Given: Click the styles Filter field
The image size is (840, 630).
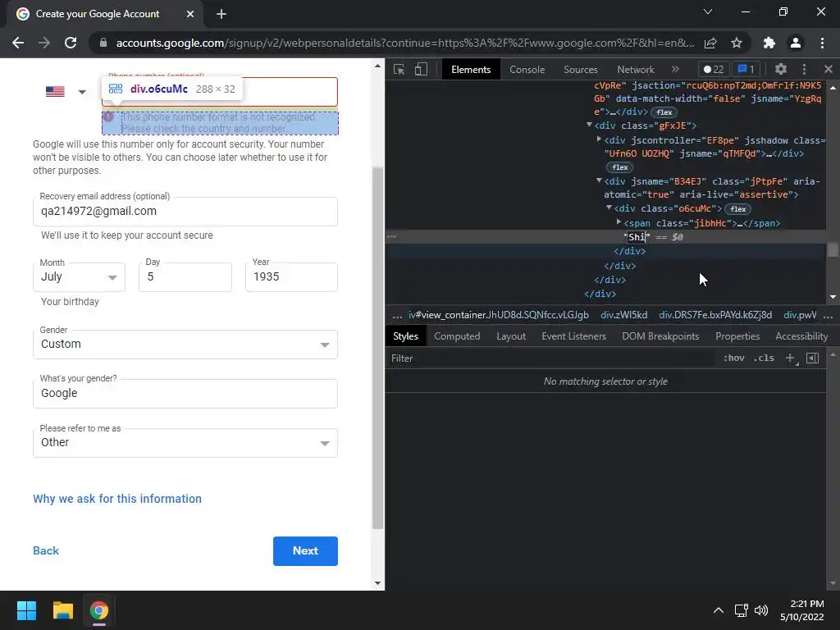Looking at the screenshot, I should coord(552,358).
